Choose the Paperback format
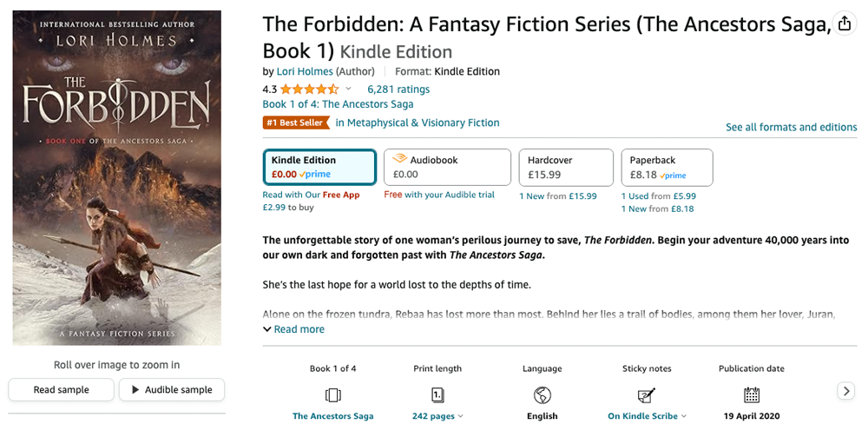 pyautogui.click(x=667, y=167)
